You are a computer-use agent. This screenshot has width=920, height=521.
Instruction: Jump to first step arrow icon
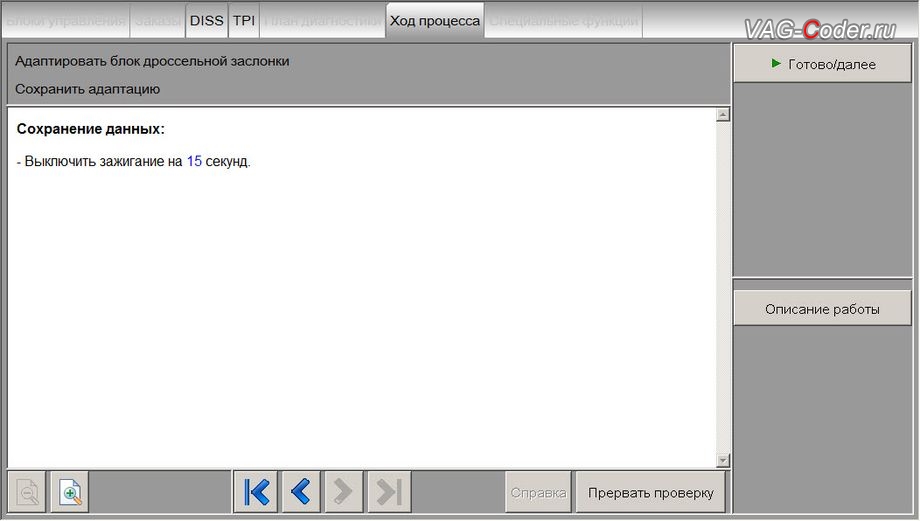point(256,492)
